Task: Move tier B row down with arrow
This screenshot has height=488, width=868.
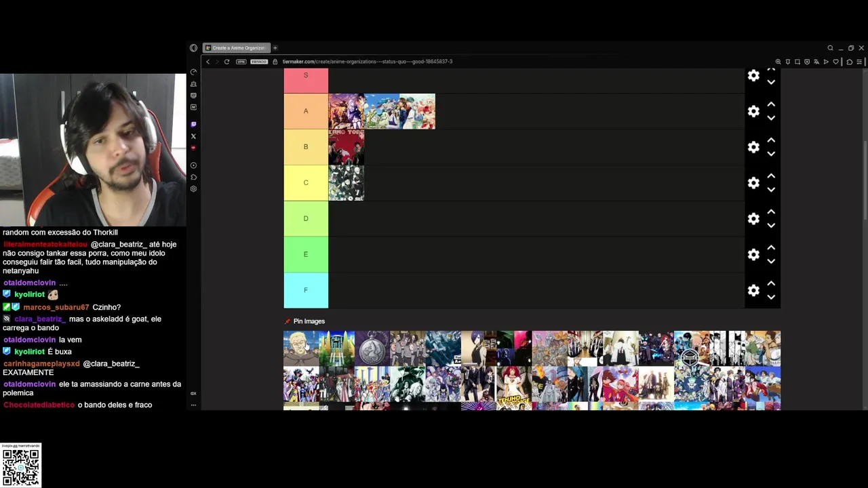Action: pyautogui.click(x=771, y=154)
